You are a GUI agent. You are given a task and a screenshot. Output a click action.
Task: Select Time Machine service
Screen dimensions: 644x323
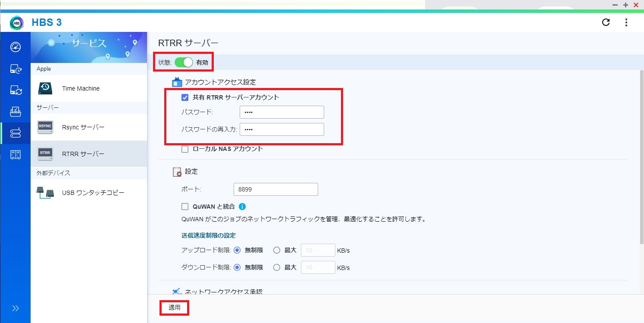coord(89,88)
